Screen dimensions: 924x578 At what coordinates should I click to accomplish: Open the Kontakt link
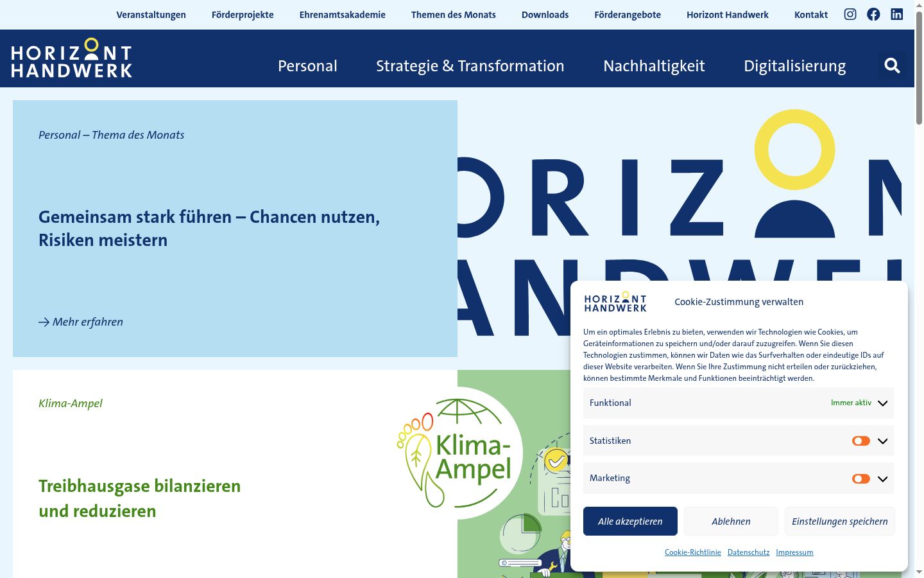pos(811,15)
